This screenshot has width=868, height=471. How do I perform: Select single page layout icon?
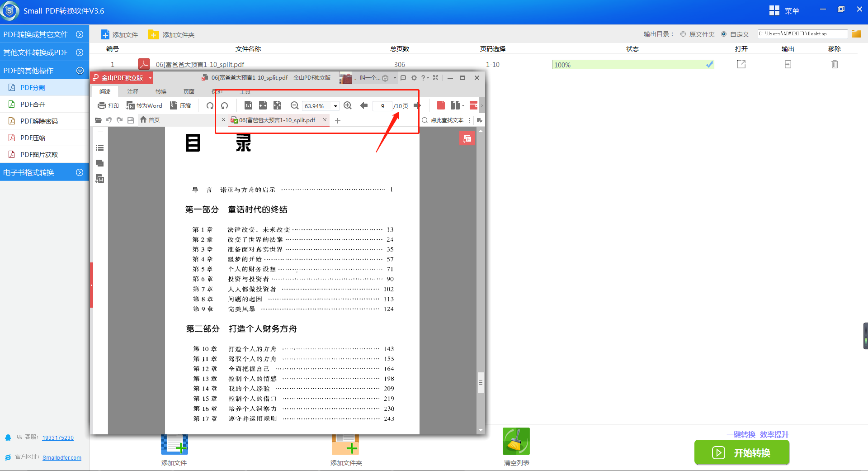coord(441,105)
